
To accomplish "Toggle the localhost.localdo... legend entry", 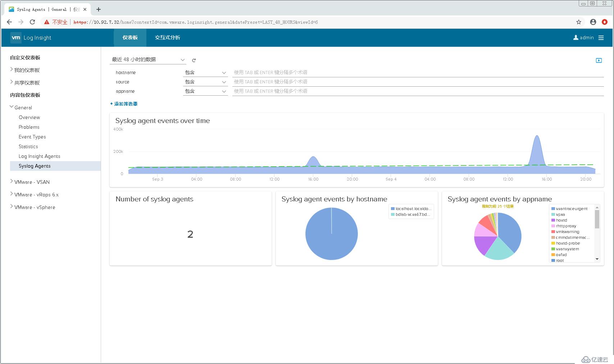I will (x=411, y=209).
